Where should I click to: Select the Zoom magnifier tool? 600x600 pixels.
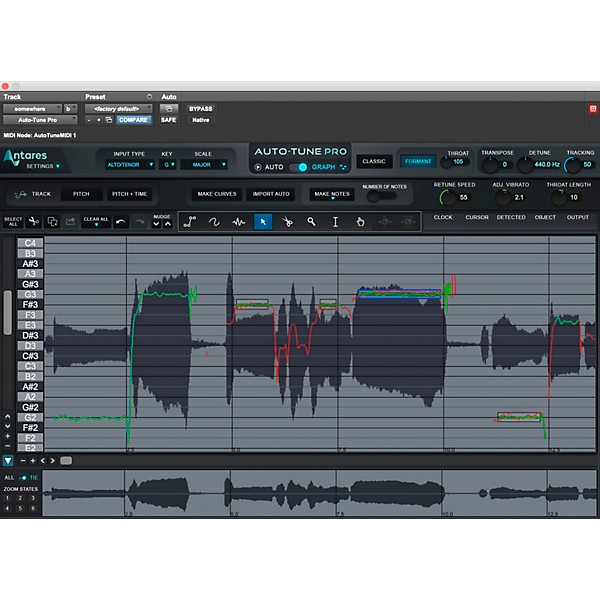click(311, 222)
